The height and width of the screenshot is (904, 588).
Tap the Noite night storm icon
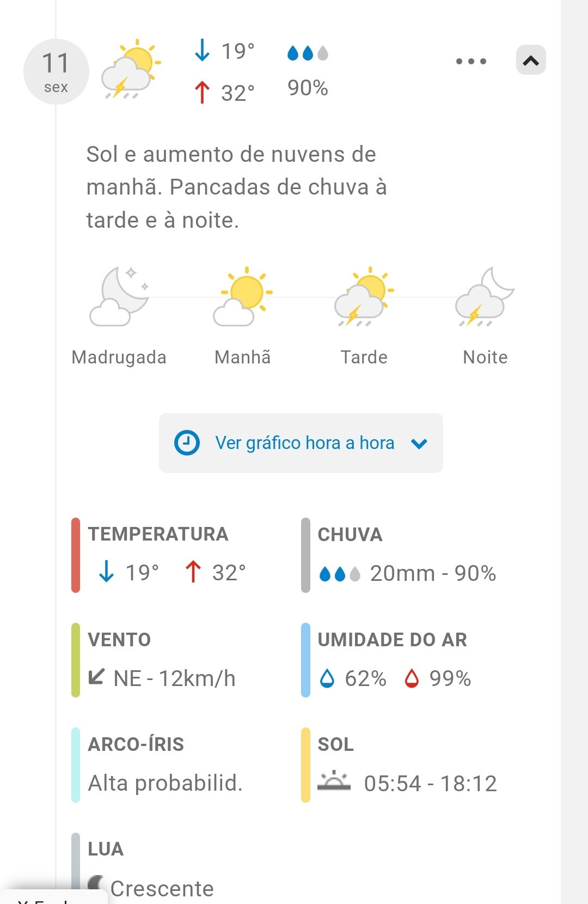point(485,298)
